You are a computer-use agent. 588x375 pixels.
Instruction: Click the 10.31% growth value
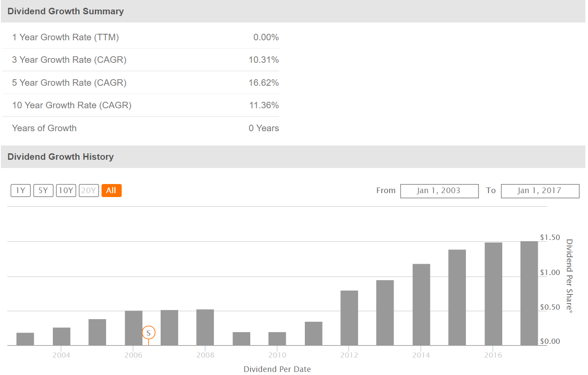point(264,60)
